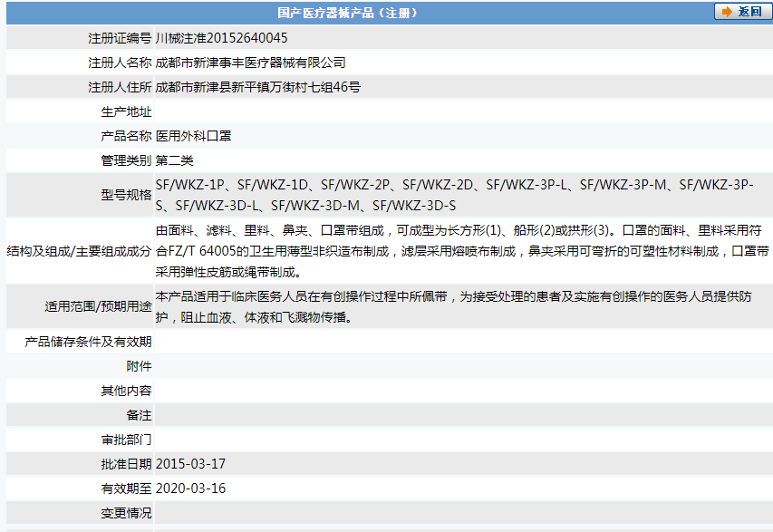This screenshot has height=532, width=773.
Task: Click the 管理类别 label
Action: point(126,160)
